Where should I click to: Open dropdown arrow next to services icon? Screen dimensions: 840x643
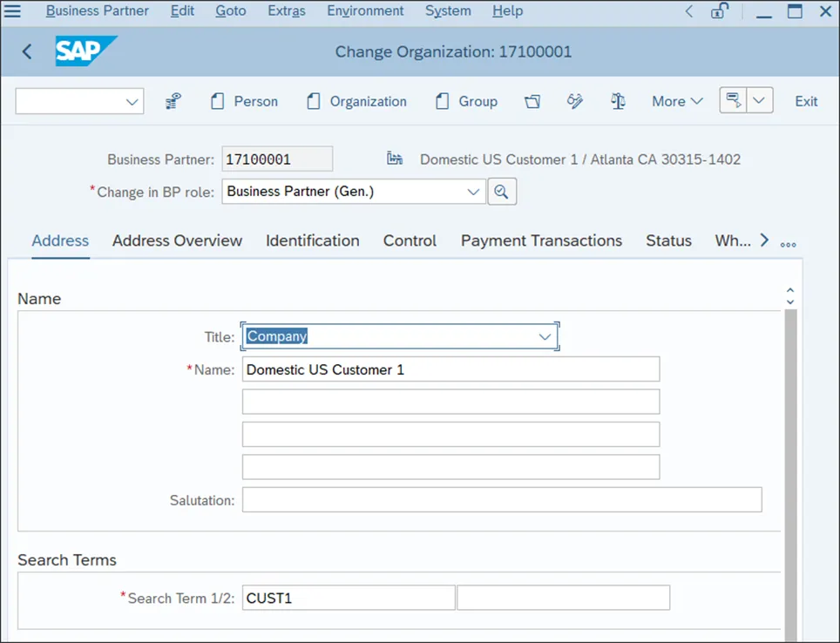point(760,100)
